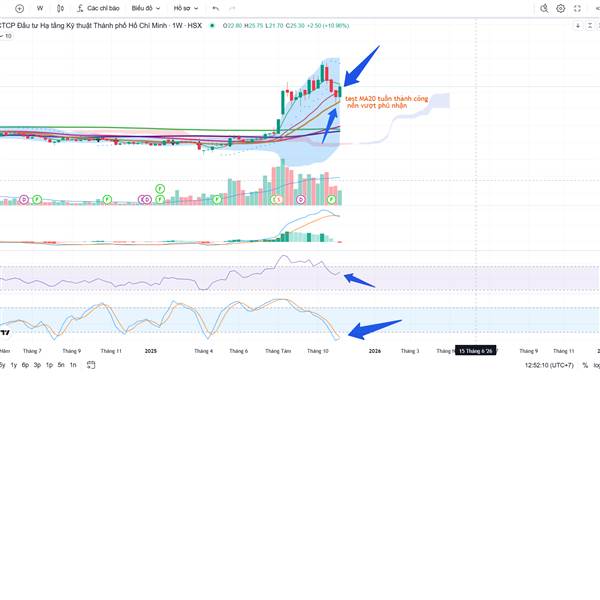
Task: Click the OHLC values in the legend
Action: point(286,26)
